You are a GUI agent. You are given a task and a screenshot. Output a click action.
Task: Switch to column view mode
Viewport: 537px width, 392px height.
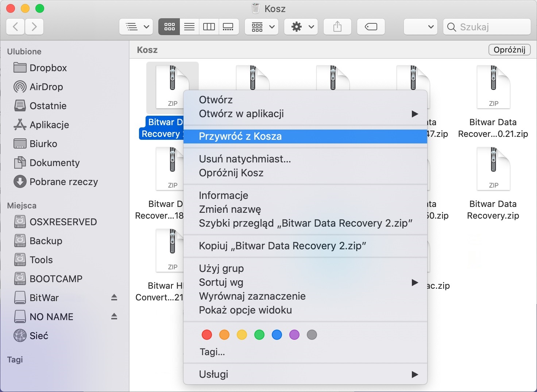pos(209,27)
